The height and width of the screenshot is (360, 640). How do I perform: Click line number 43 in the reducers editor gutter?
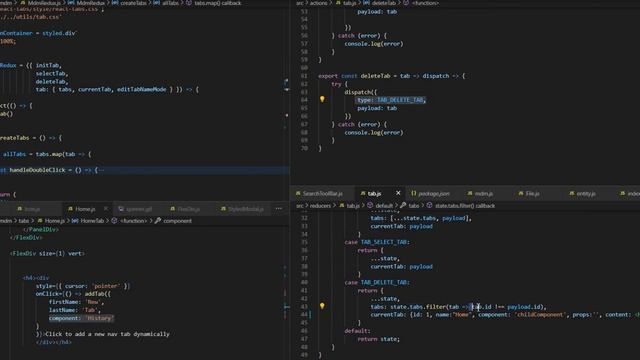(304, 307)
